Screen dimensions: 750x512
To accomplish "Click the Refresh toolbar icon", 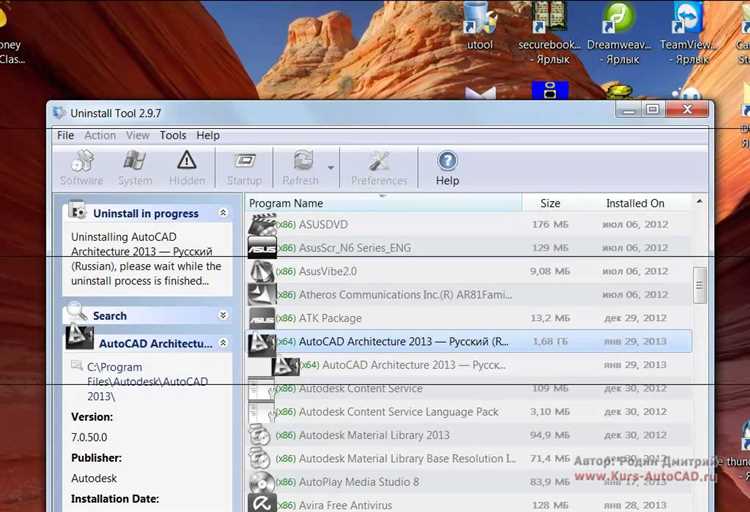I will pos(300,167).
